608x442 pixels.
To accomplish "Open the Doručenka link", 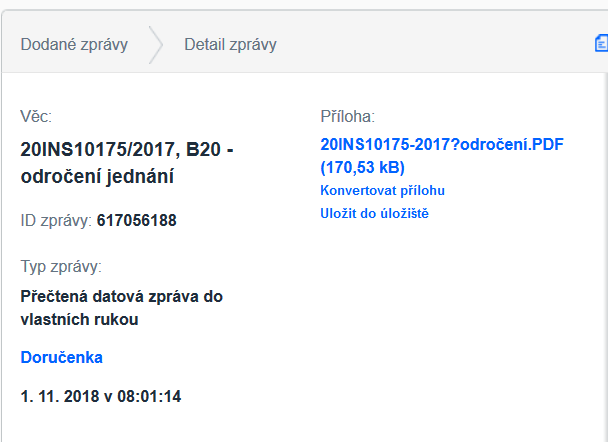I will [x=61, y=357].
